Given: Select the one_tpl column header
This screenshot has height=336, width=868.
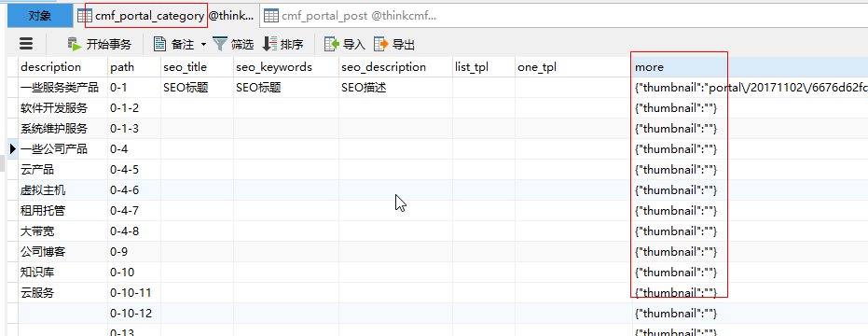Looking at the screenshot, I should coord(573,67).
